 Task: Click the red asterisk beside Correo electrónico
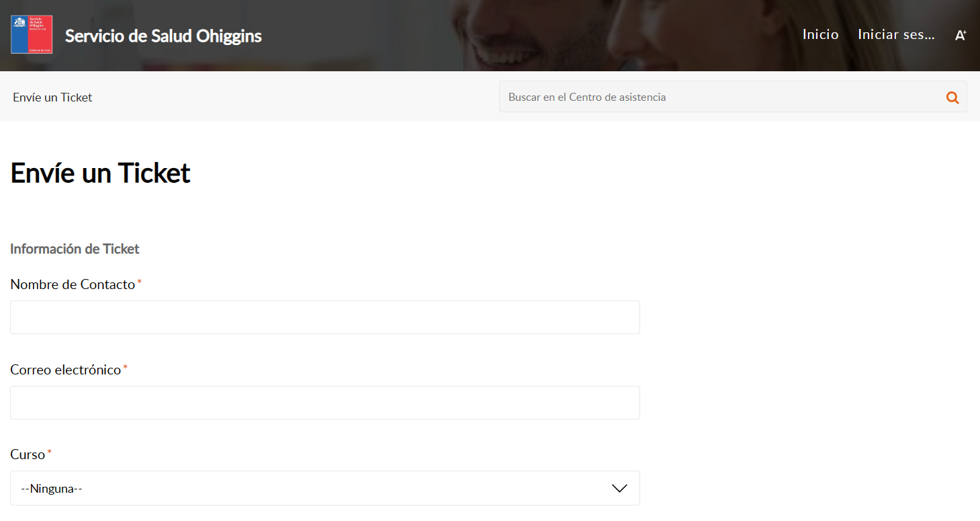pos(125,367)
